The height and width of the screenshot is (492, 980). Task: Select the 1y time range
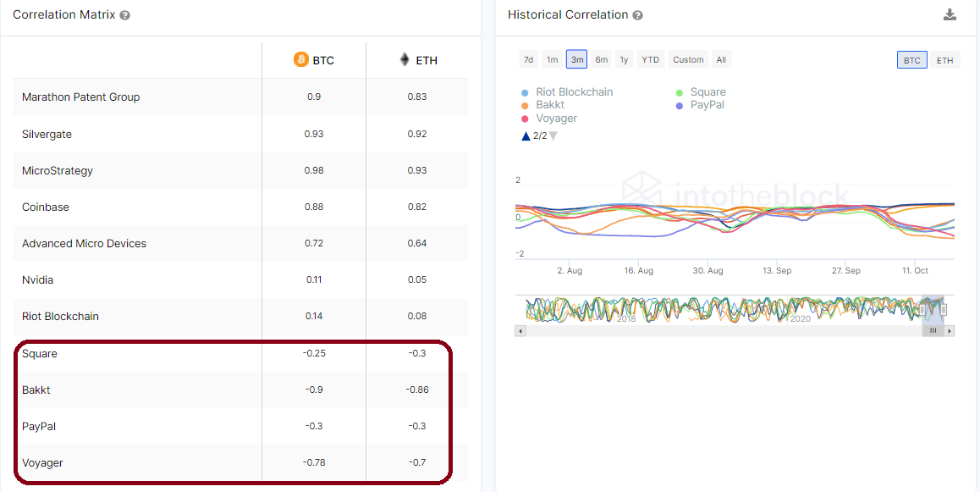(x=624, y=60)
